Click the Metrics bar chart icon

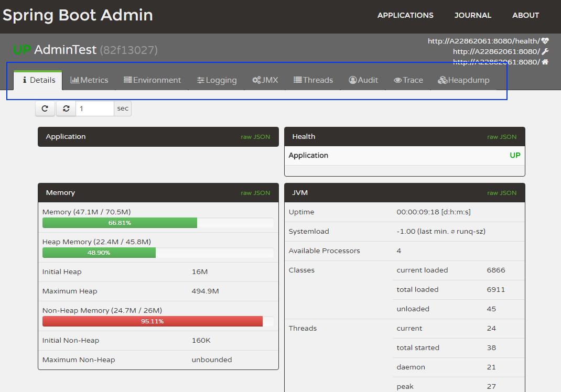tap(75, 80)
